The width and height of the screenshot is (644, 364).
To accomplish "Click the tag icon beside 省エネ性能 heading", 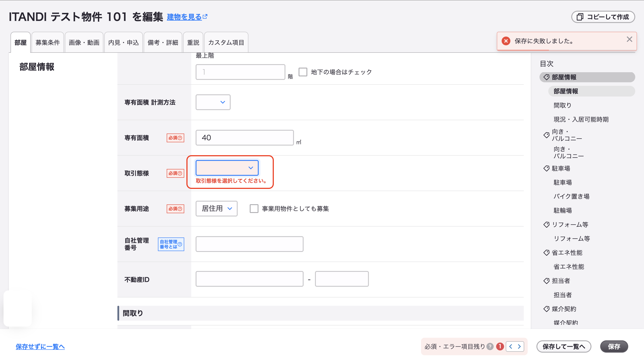I will tap(547, 253).
